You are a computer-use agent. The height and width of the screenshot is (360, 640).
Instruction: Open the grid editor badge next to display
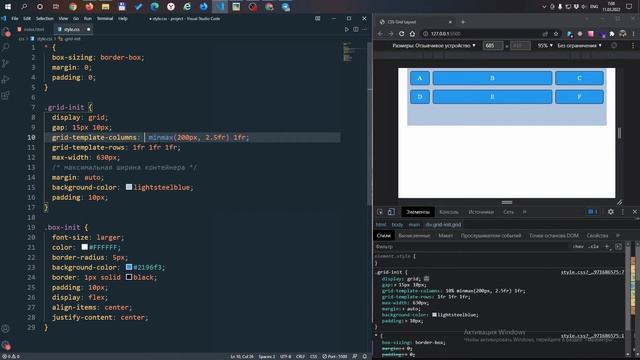[x=427, y=279]
